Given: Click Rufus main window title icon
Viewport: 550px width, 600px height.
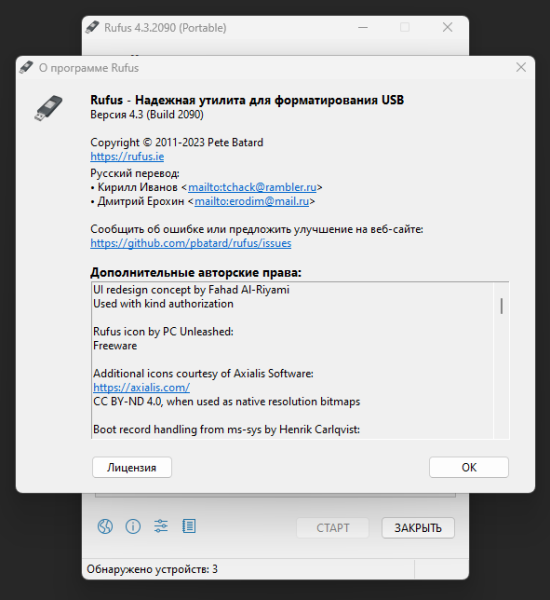Looking at the screenshot, I should pos(92,27).
